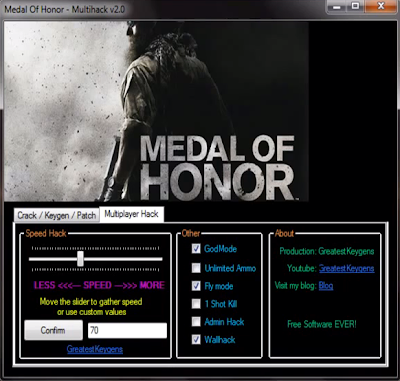Minimize the Multihack window
This screenshot has height=381, width=400.
click(337, 7)
